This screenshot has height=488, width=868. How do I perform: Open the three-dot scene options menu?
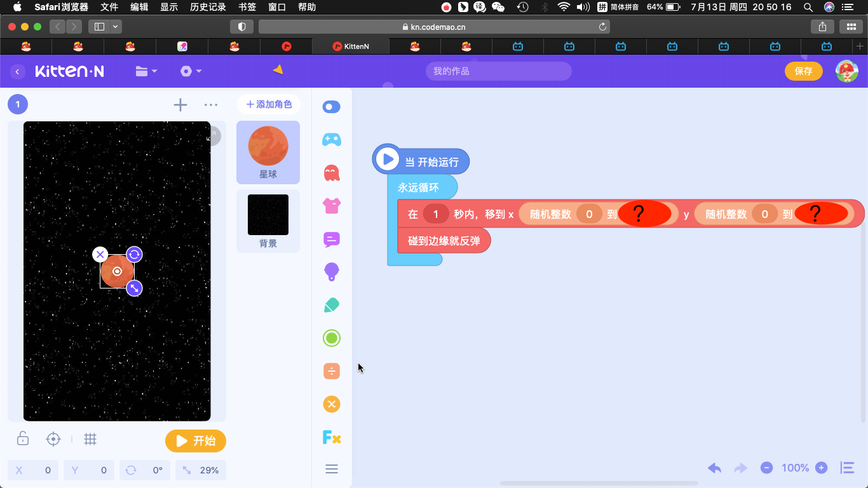211,105
